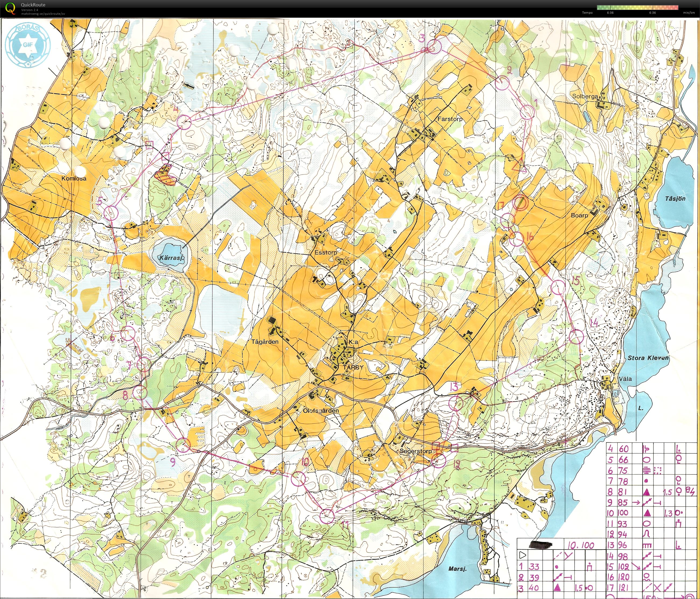Select control circle 13 on the map

(x=456, y=404)
